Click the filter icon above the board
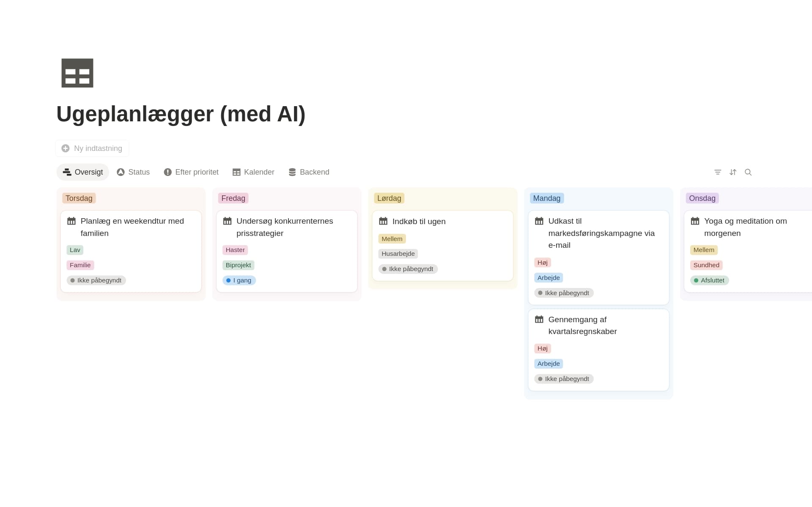 click(718, 172)
